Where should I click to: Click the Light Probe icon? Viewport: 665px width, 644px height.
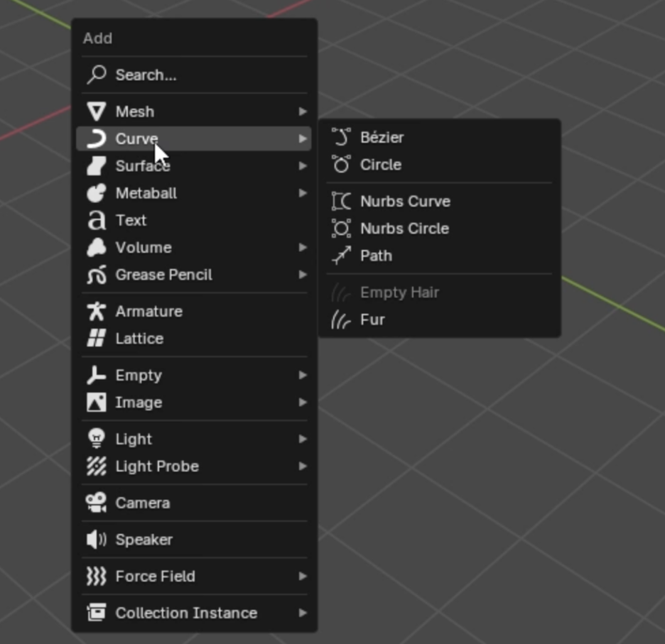97,466
